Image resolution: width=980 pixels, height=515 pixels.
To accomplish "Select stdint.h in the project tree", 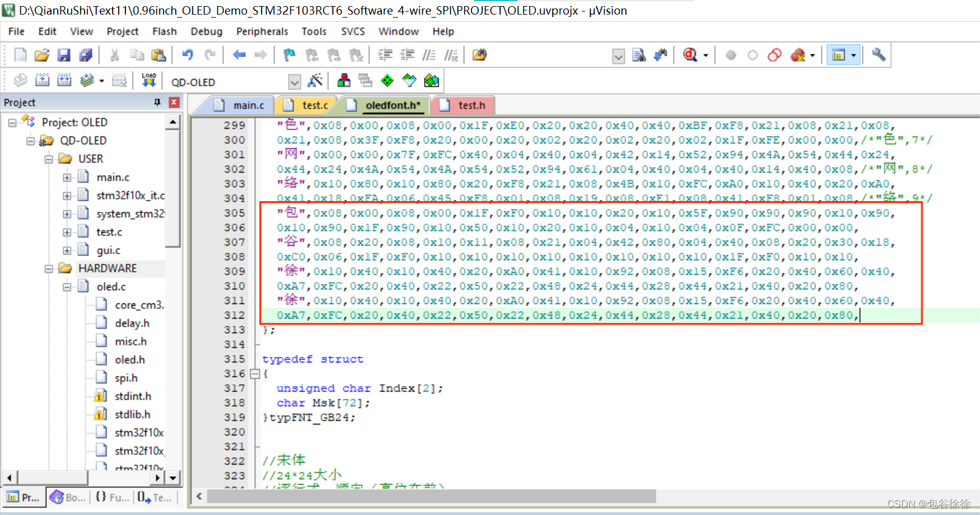I will [x=133, y=396].
